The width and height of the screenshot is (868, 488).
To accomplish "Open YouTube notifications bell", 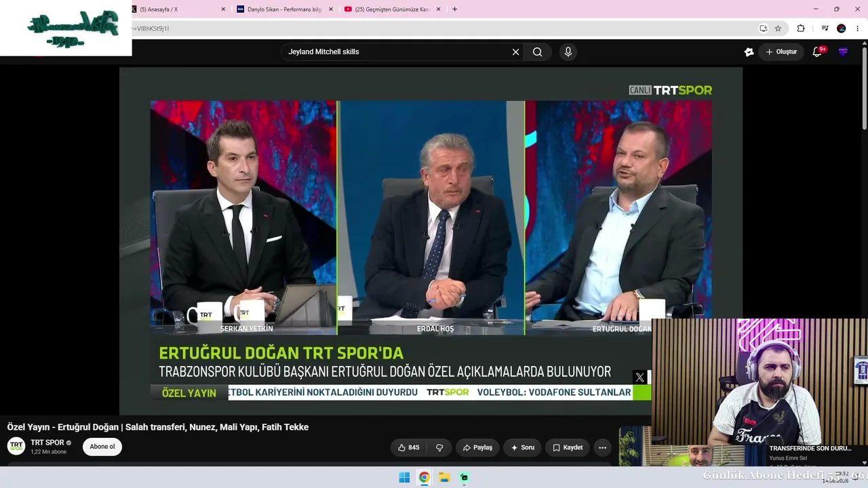I will [817, 52].
